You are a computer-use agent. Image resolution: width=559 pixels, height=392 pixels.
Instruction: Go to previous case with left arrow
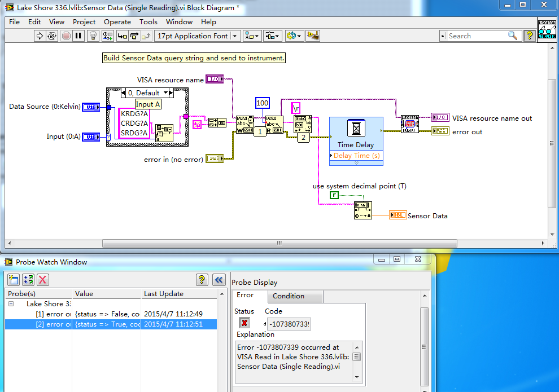pos(123,93)
